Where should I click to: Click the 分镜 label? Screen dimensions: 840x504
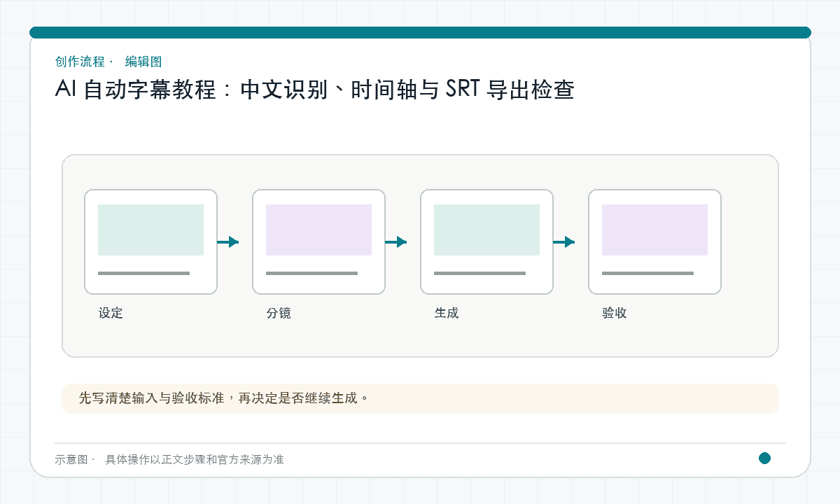[279, 313]
